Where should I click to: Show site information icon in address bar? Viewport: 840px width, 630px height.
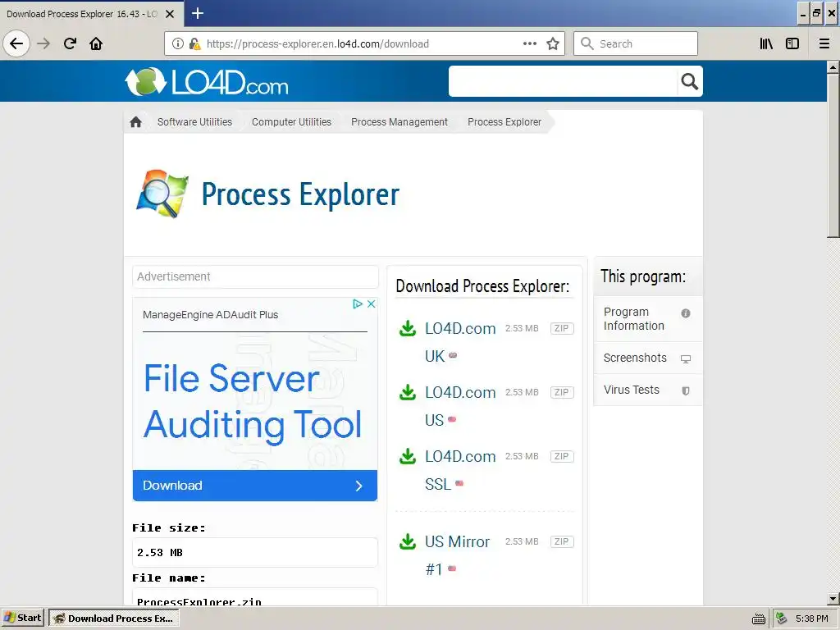178,44
